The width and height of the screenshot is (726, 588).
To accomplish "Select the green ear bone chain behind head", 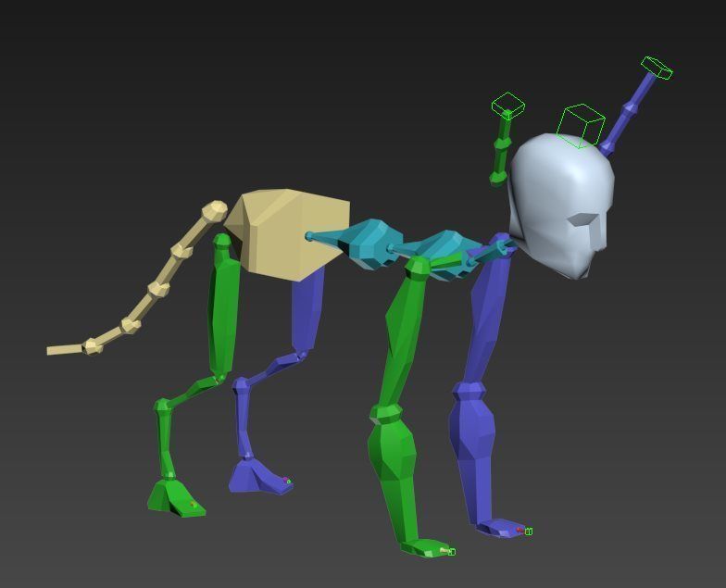I will (502, 147).
